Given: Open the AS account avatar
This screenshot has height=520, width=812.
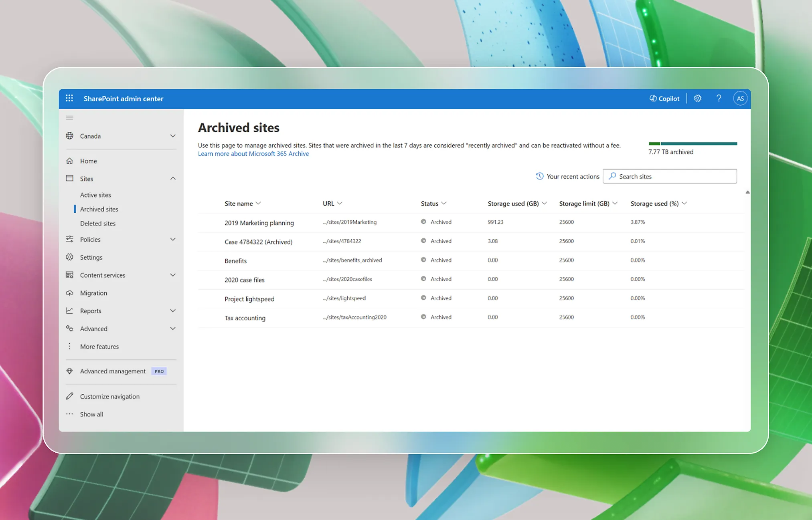Looking at the screenshot, I should pyautogui.click(x=740, y=99).
